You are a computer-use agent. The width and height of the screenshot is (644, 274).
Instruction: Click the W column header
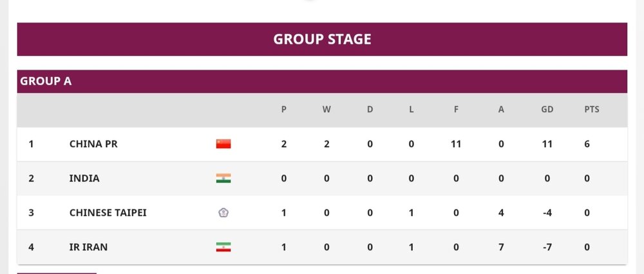pos(327,110)
